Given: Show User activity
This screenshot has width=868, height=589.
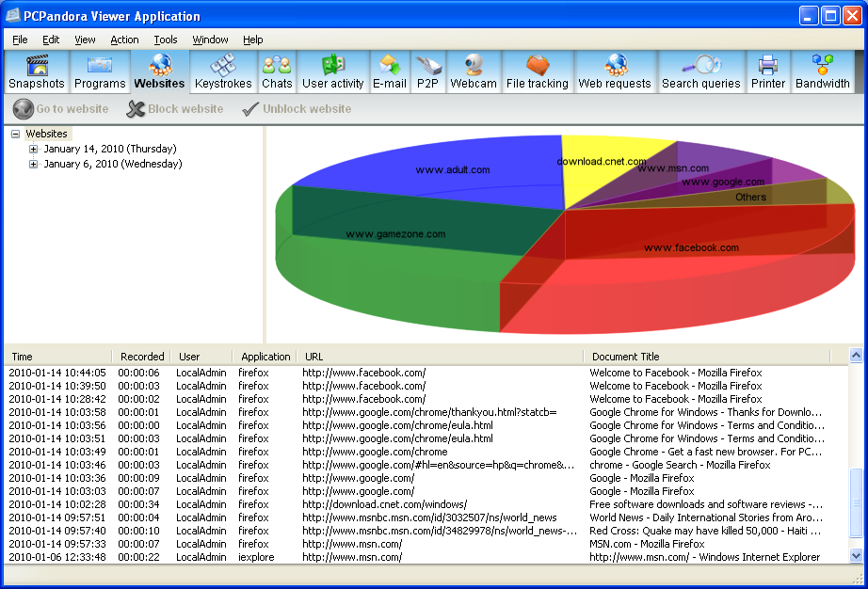Looking at the screenshot, I should click(x=332, y=72).
